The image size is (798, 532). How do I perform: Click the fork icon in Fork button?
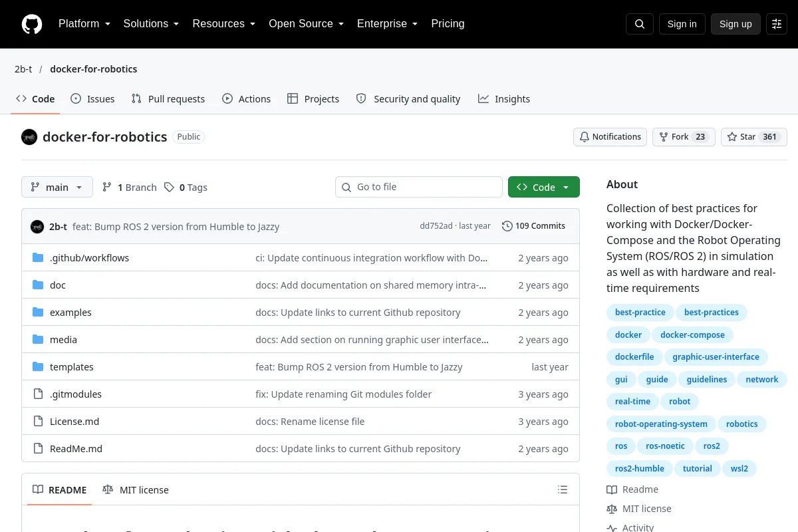664,137
